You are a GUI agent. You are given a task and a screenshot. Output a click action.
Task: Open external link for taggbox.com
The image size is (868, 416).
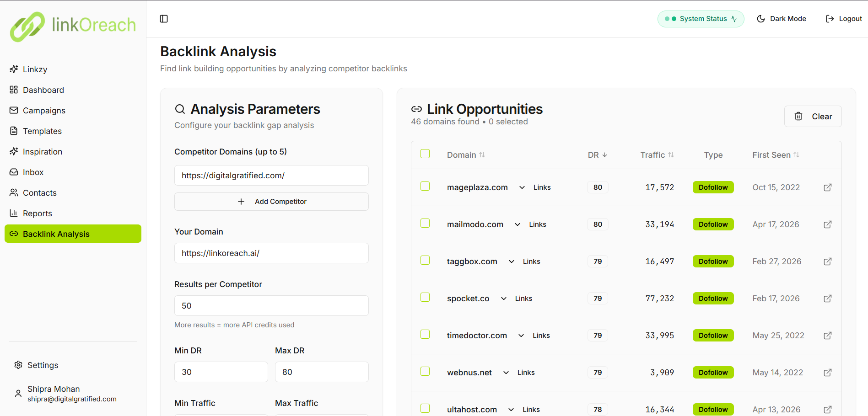(827, 261)
